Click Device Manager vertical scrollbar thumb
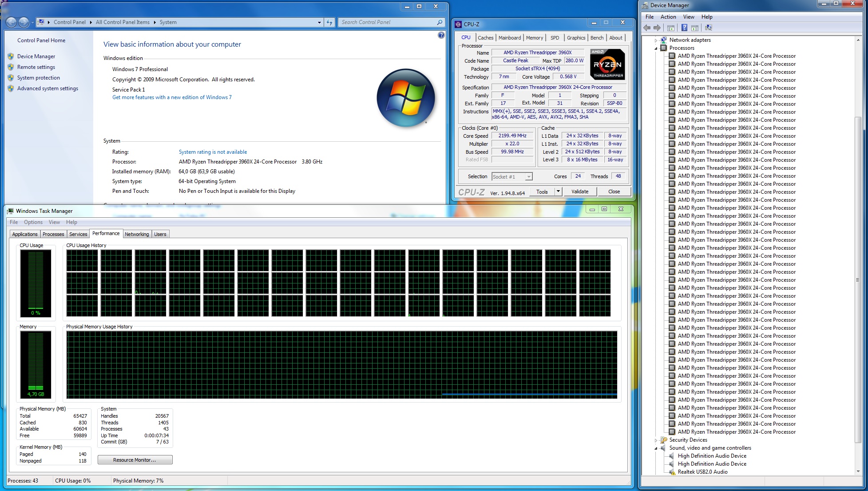The width and height of the screenshot is (868, 491). [858, 279]
